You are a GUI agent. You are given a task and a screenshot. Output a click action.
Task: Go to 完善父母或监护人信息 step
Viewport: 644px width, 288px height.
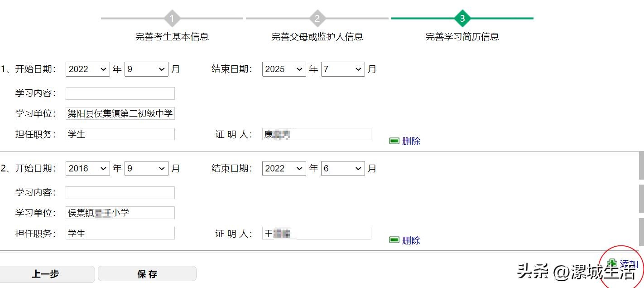(317, 37)
